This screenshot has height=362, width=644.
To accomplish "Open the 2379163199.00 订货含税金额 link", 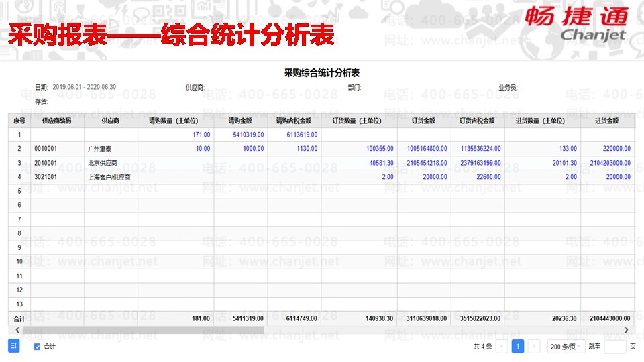I will 480,163.
